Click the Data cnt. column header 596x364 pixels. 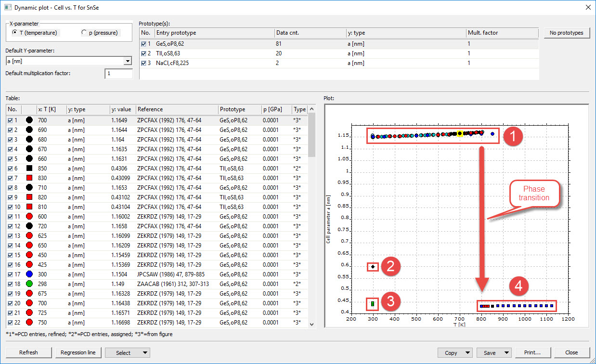click(310, 33)
